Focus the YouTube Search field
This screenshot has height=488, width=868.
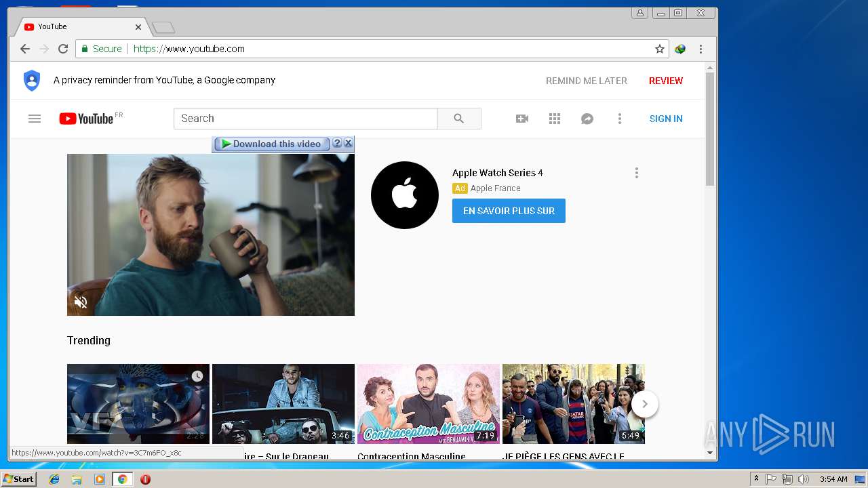coord(306,119)
